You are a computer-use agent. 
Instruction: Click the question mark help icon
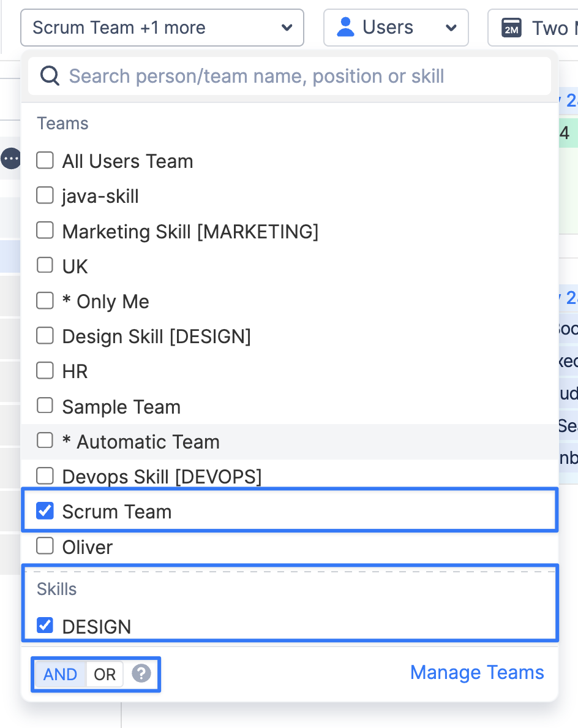coord(141,674)
